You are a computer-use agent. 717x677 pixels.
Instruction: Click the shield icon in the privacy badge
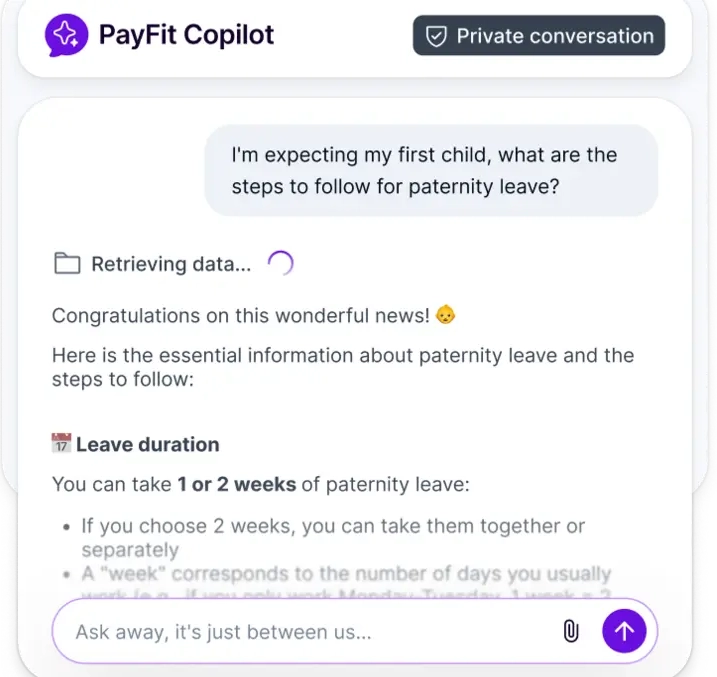(x=436, y=37)
